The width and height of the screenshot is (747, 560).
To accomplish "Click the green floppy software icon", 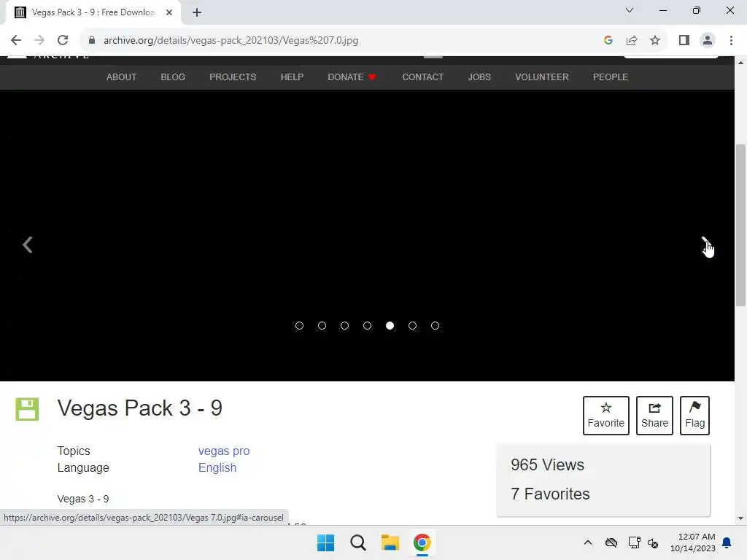I will (27, 409).
